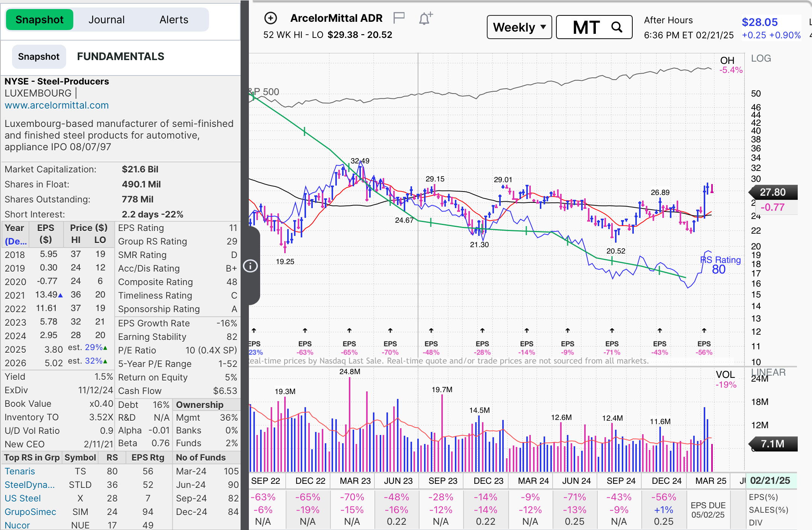Click the Return on Equity 5% row

(x=177, y=377)
